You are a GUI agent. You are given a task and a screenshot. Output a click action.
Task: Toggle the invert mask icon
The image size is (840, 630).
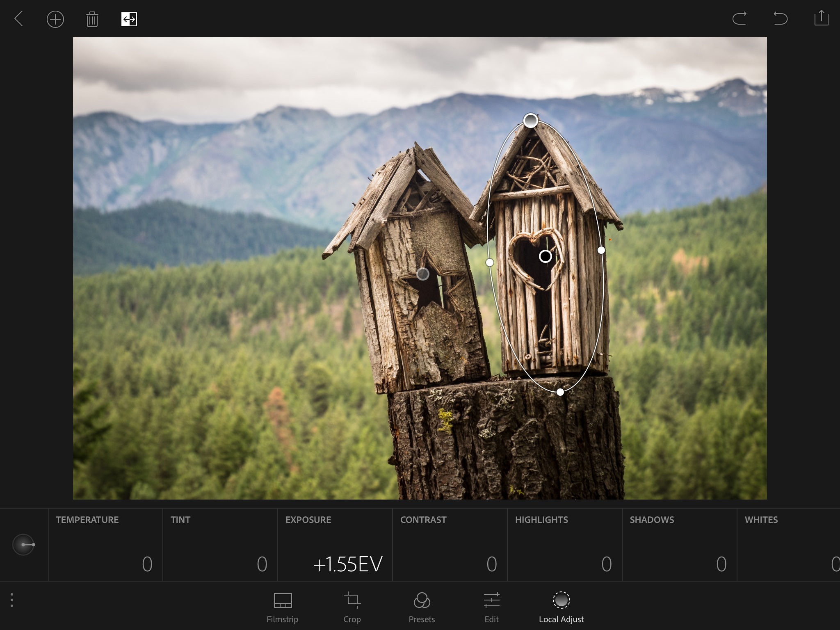click(129, 19)
